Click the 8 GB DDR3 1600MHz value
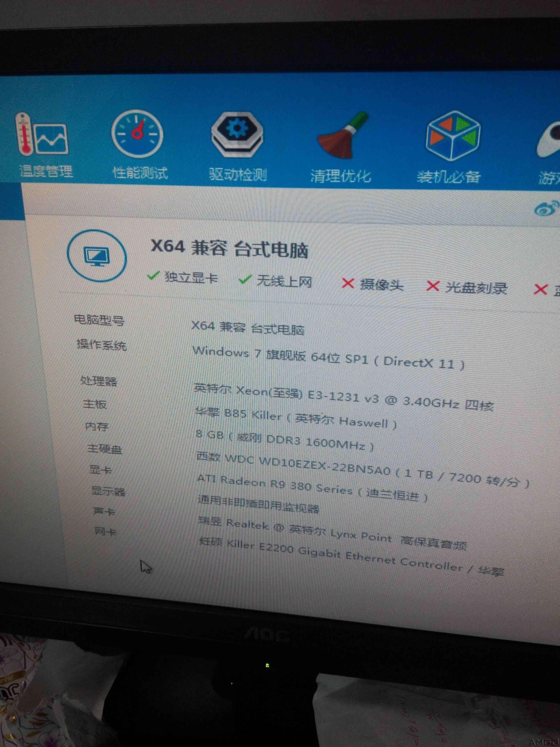 coord(285,441)
